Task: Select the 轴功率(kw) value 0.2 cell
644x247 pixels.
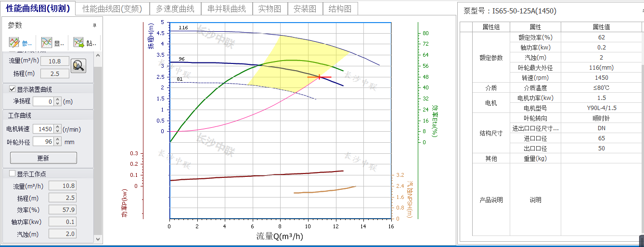Action: 602,47
